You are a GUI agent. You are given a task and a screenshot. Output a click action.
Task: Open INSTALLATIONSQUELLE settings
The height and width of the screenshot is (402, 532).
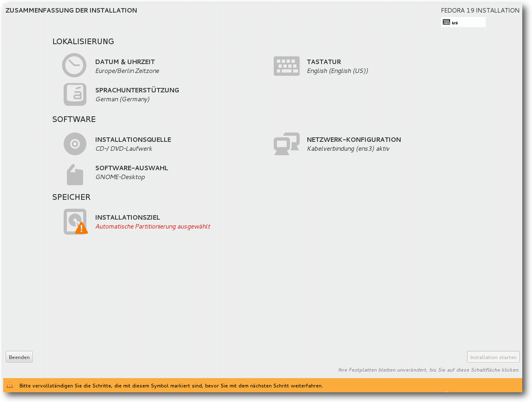(133, 140)
